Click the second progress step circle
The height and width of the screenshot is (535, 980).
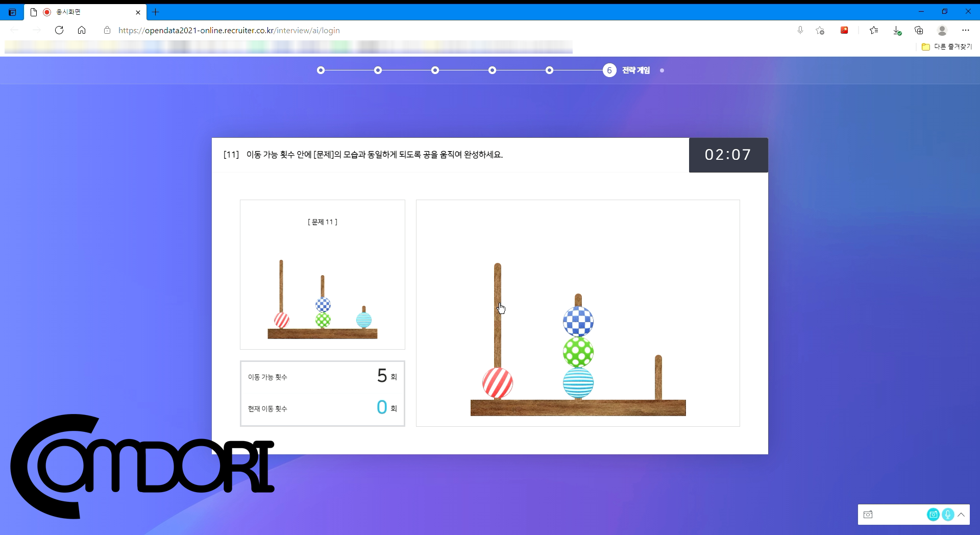point(378,70)
